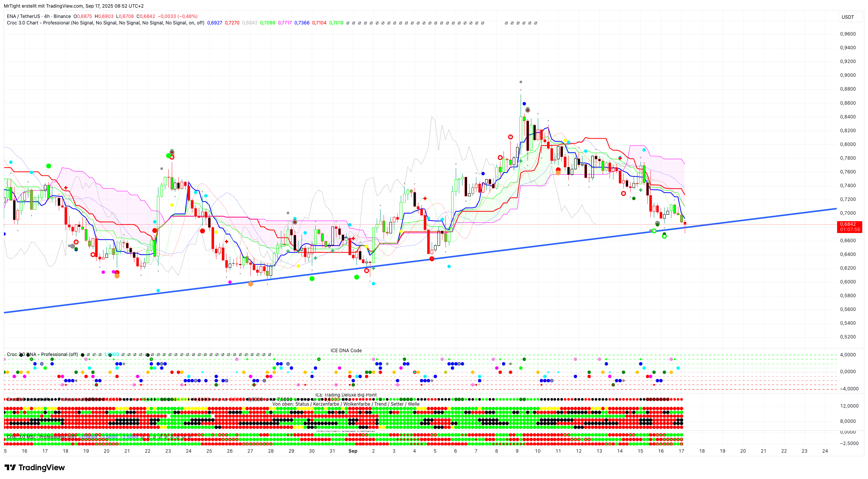Viewport: 868px width, 479px height.
Task: Click the ICE DNA Code pane title
Action: point(346,351)
